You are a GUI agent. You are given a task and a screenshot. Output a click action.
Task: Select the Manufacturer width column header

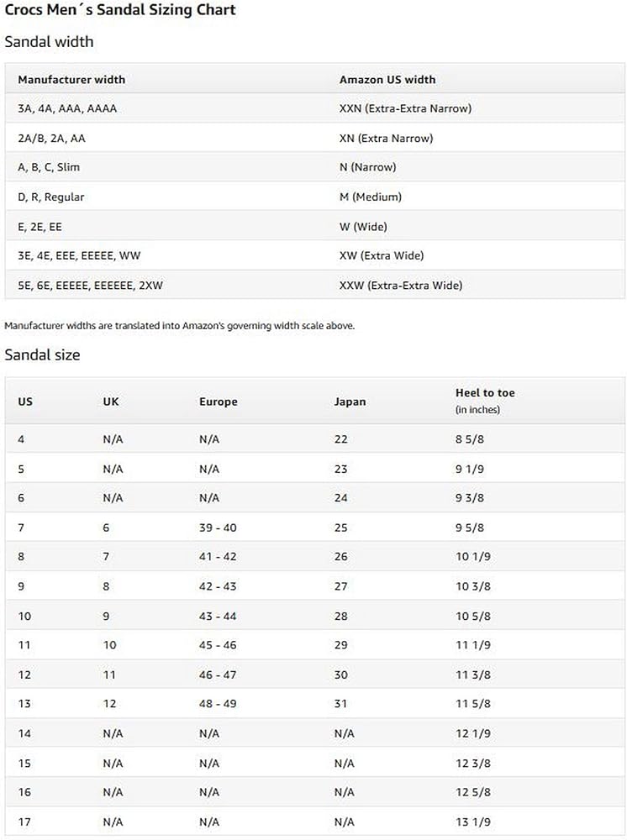pyautogui.click(x=71, y=80)
